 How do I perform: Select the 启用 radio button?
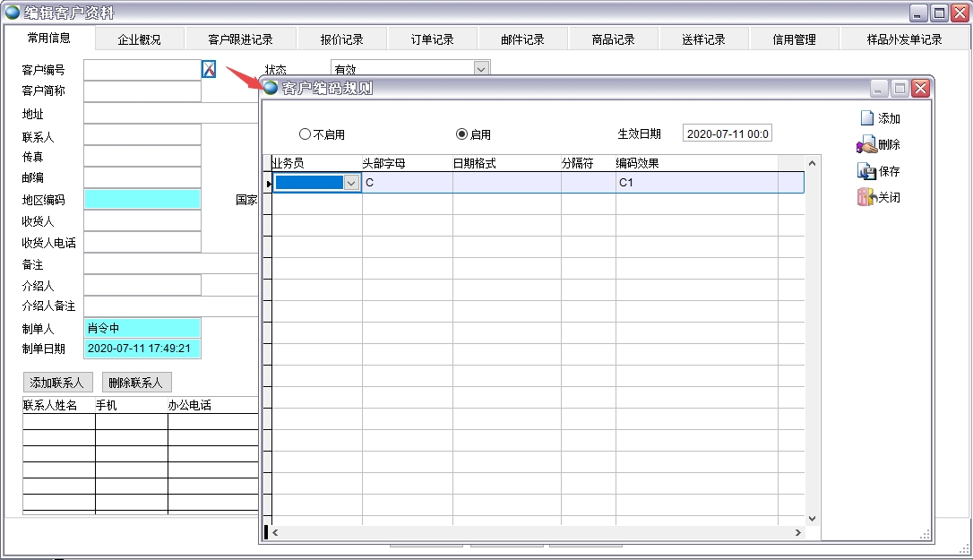(461, 134)
